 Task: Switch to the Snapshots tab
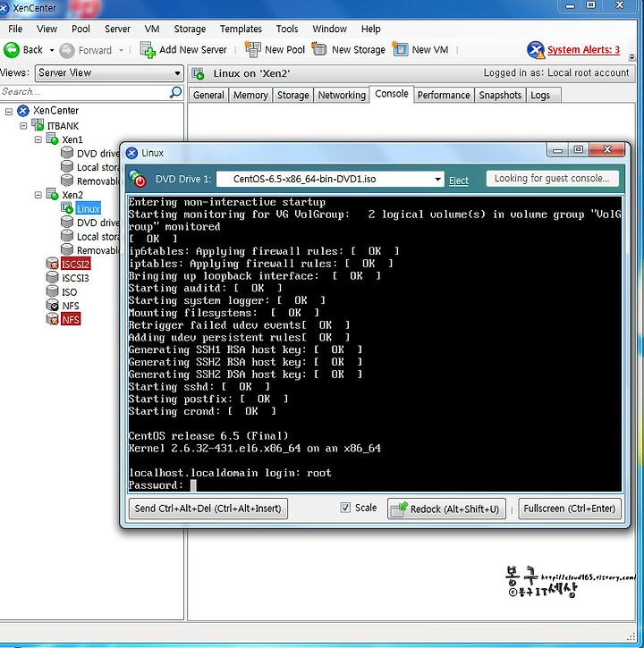[500, 95]
